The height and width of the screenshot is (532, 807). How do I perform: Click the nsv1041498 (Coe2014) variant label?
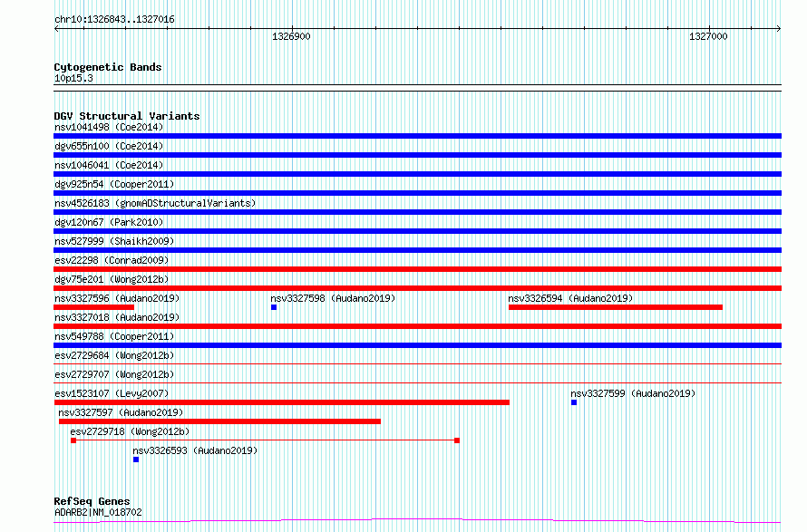109,127
